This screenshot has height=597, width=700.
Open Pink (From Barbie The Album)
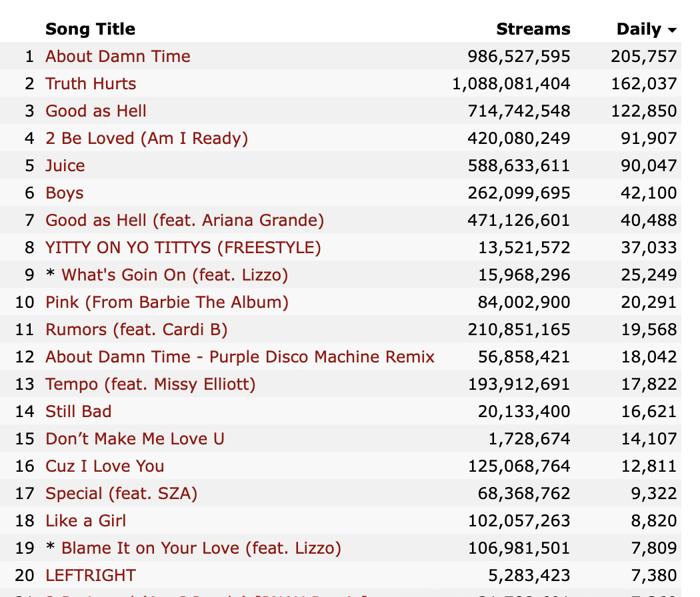(x=167, y=302)
